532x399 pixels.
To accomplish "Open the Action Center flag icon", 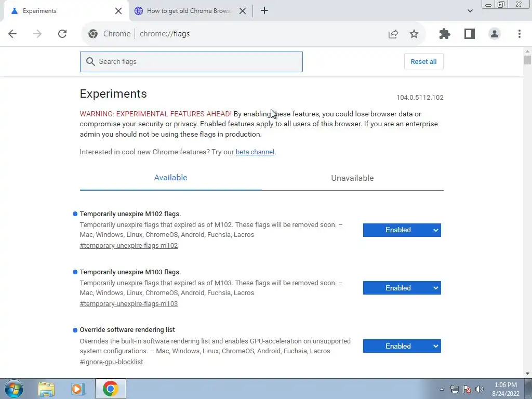I will click(x=467, y=389).
